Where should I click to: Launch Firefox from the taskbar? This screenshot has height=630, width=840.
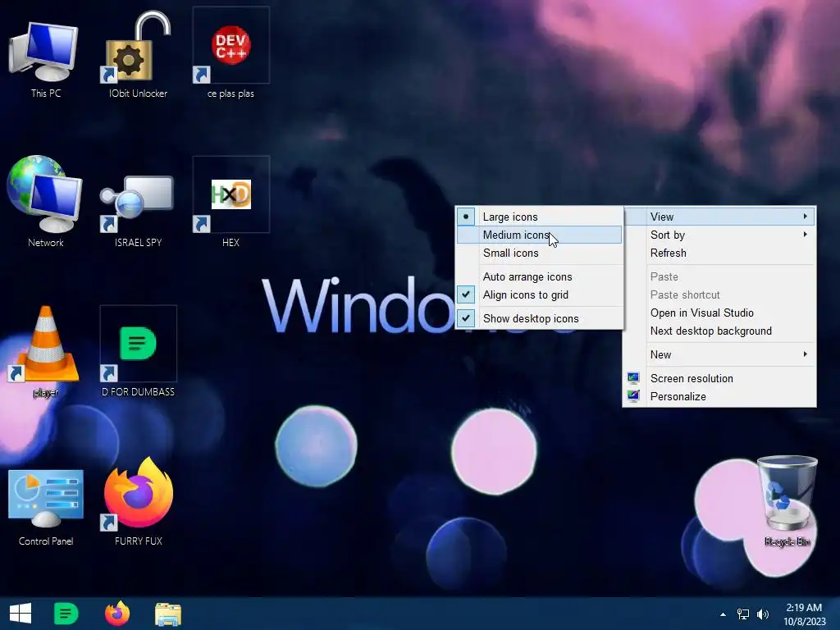pos(116,614)
